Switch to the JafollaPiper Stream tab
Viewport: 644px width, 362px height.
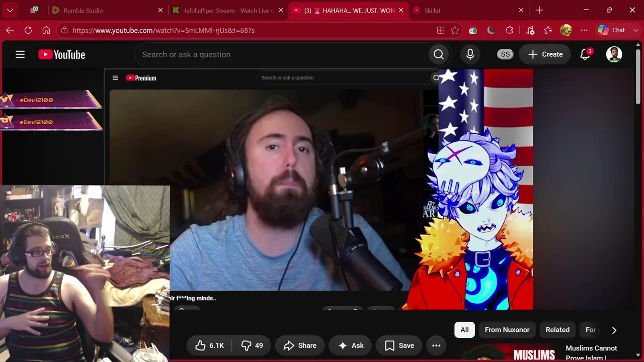[229, 10]
